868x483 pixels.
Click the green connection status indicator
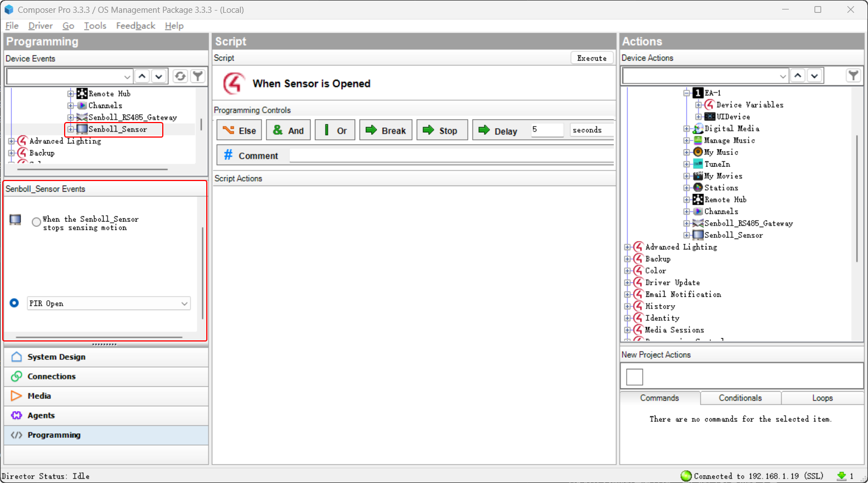click(x=686, y=476)
